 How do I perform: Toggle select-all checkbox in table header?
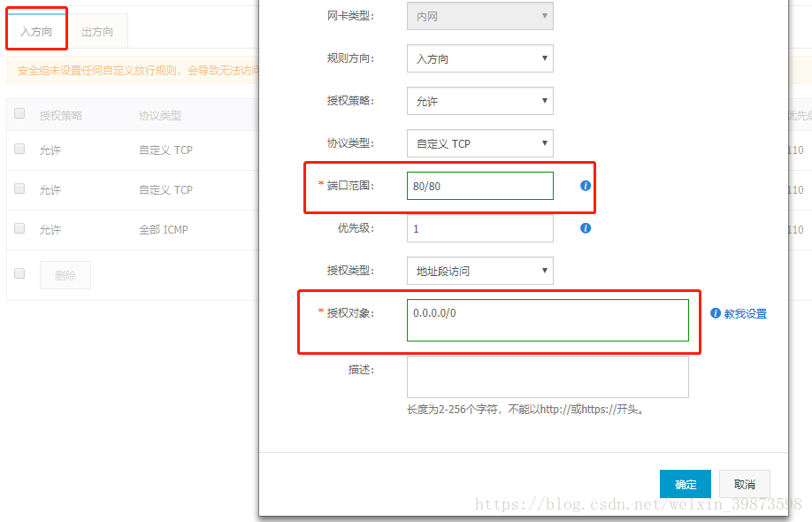click(19, 113)
